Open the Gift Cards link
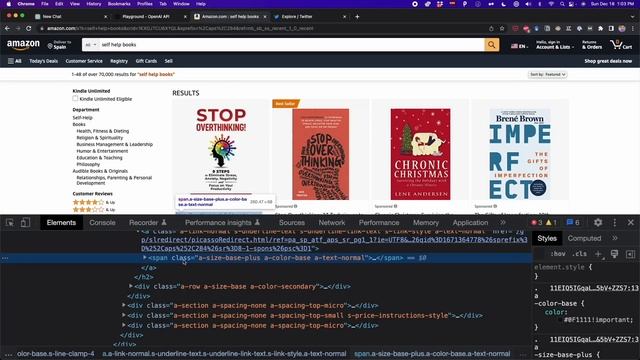640x360 pixels. coord(146,61)
